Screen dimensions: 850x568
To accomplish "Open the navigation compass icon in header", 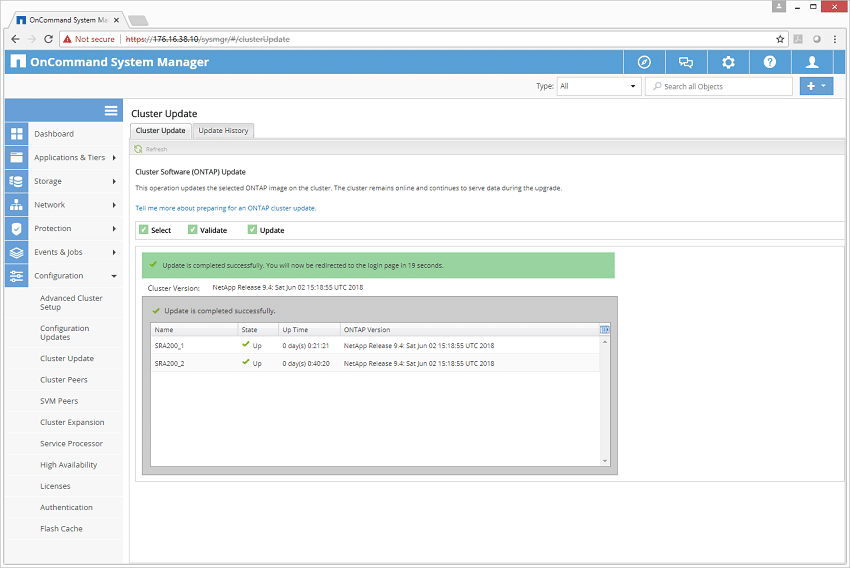I will pos(644,62).
